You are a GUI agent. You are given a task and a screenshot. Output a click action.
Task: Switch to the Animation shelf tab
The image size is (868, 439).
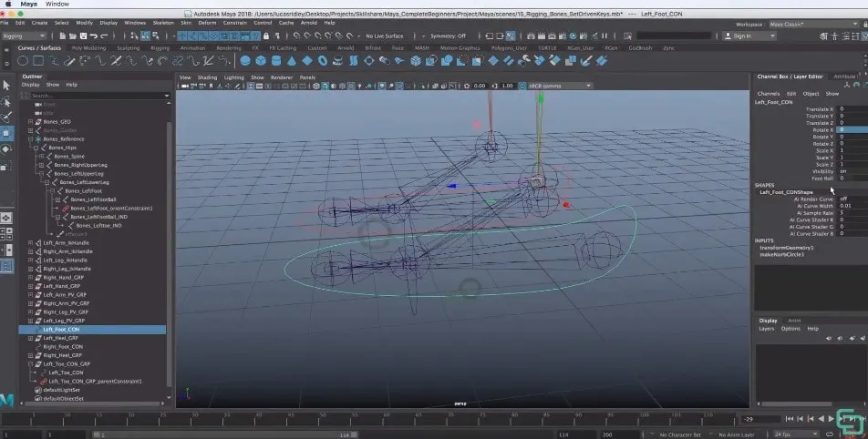point(192,47)
